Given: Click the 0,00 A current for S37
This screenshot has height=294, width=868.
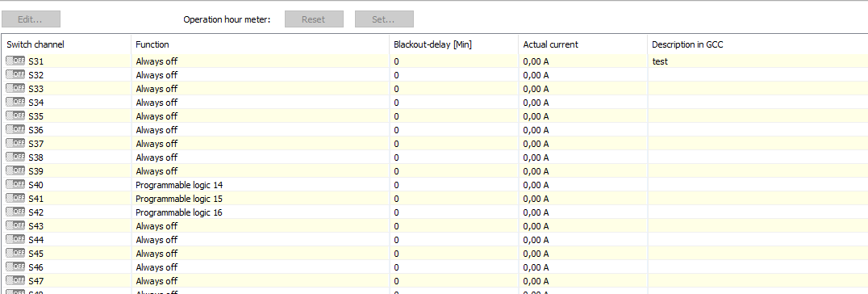Looking at the screenshot, I should point(536,144).
